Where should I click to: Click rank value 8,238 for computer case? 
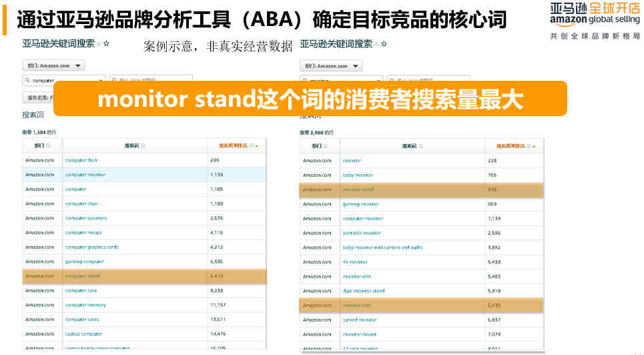(x=216, y=290)
